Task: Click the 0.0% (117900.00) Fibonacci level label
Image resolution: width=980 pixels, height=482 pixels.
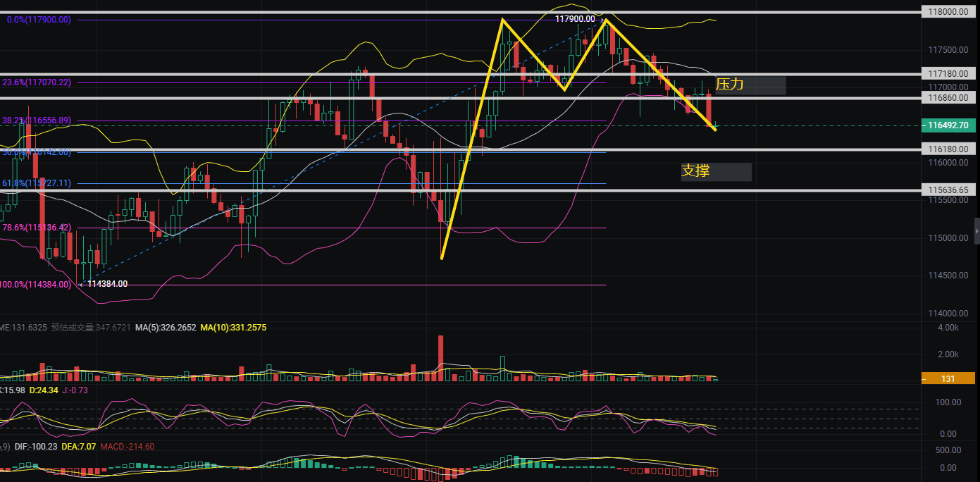Action: click(x=39, y=20)
